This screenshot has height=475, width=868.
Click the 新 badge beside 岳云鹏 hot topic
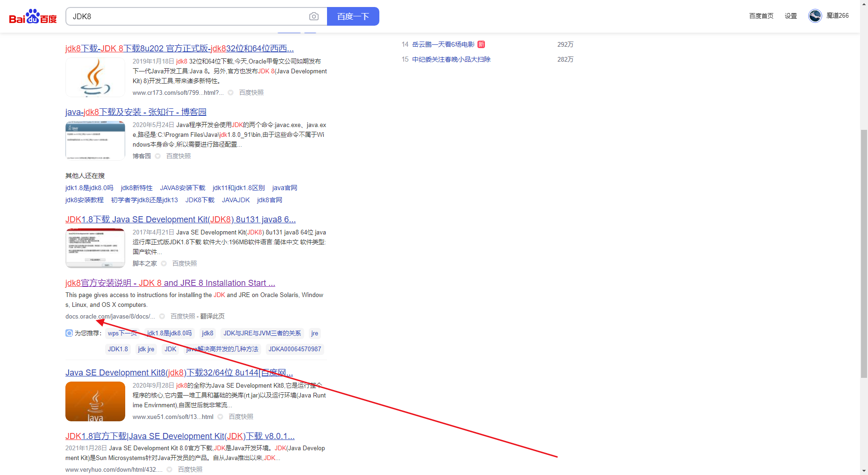(481, 44)
